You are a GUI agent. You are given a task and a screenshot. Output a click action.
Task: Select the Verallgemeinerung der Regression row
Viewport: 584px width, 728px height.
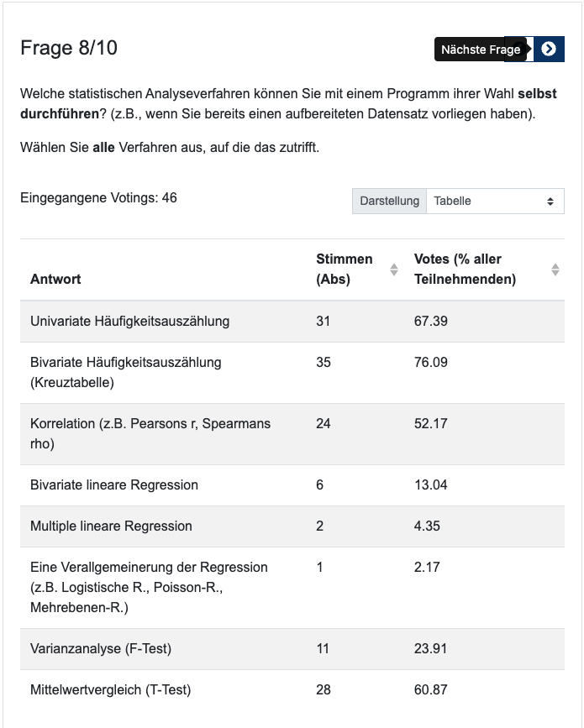pos(148,587)
